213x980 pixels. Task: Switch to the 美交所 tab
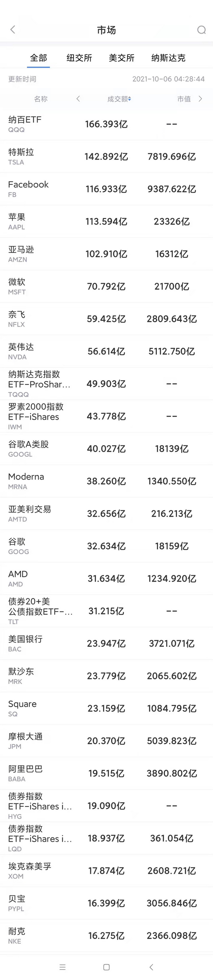[122, 58]
